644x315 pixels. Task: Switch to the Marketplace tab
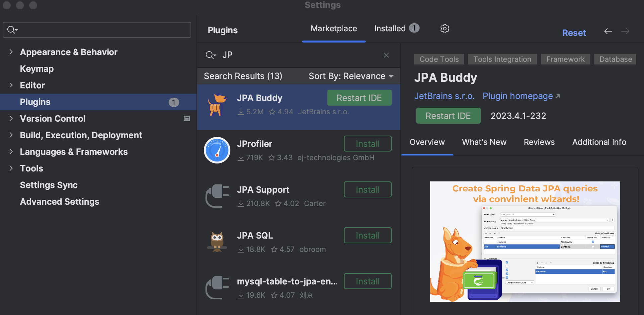[334, 29]
